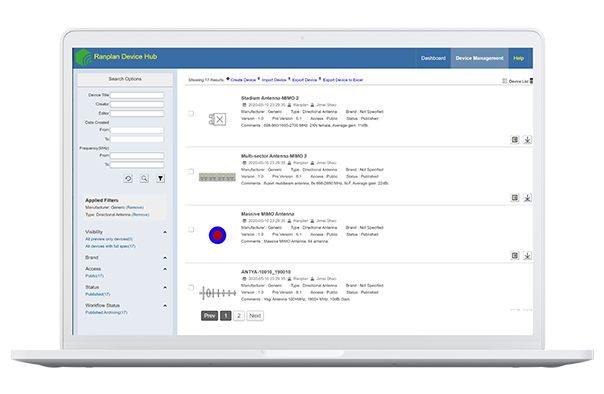Image resolution: width=604 pixels, height=394 pixels.
Task: Click the reset search icon button
Action: tap(128, 178)
